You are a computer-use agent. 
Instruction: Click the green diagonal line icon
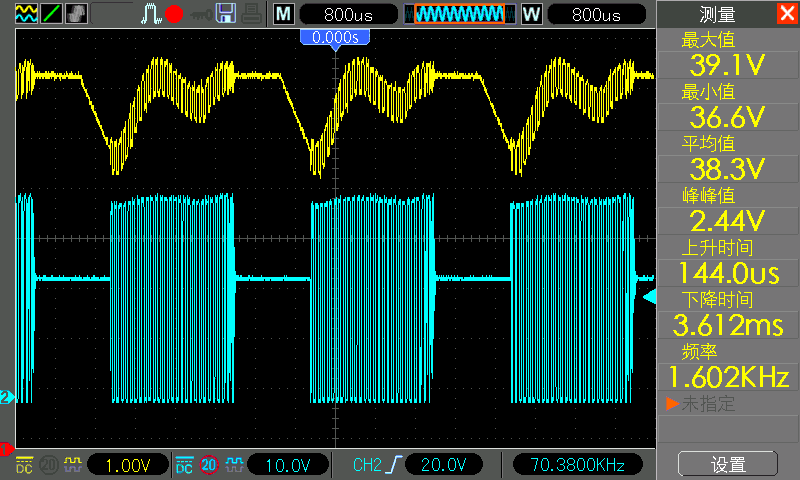pyautogui.click(x=52, y=14)
